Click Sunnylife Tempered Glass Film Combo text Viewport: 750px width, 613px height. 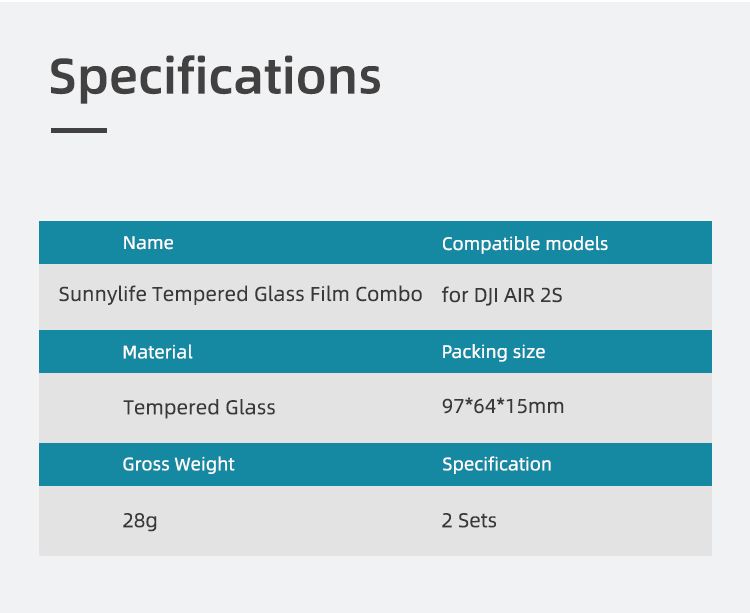click(241, 294)
